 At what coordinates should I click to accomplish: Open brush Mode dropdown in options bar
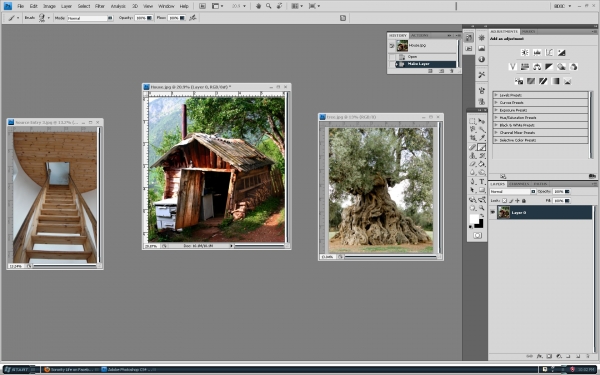pyautogui.click(x=90, y=18)
